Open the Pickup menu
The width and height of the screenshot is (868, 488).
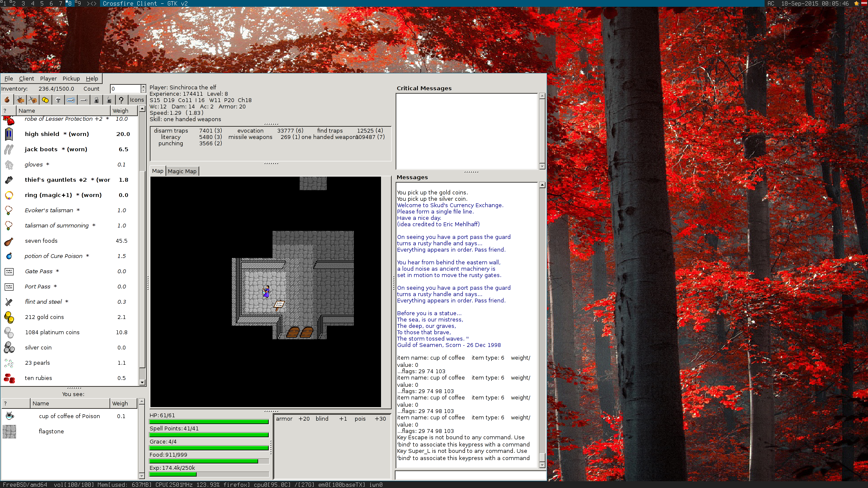pyautogui.click(x=71, y=78)
